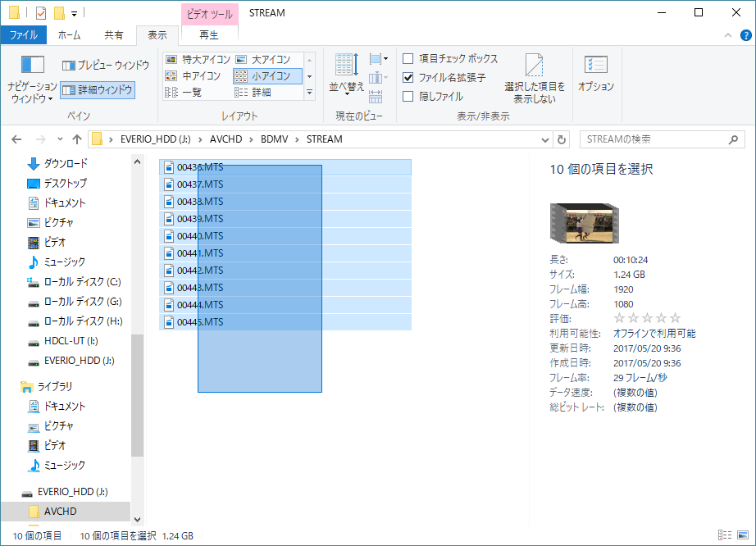756x546 pixels.
Task: Move down in the layout gallery
Action: pyautogui.click(x=310, y=76)
